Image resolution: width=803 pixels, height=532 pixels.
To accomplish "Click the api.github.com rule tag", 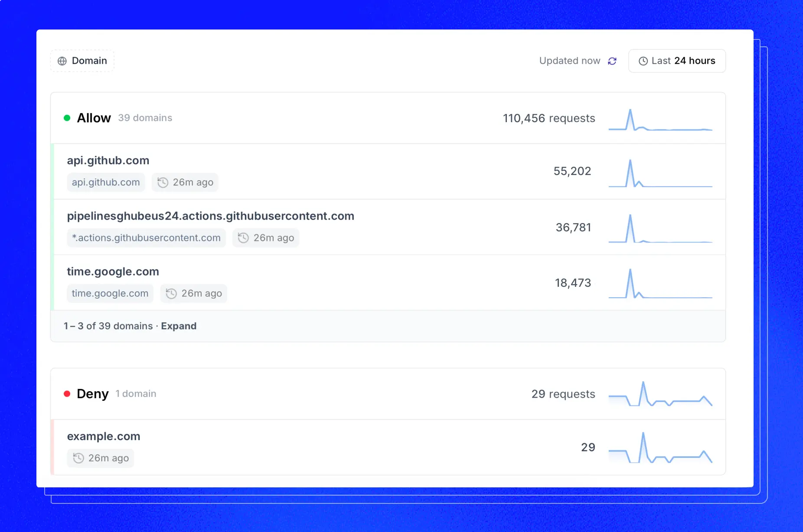I will click(106, 182).
